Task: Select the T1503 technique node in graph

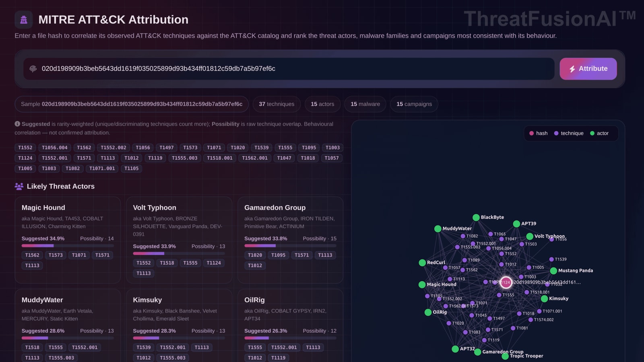Action: click(522, 244)
